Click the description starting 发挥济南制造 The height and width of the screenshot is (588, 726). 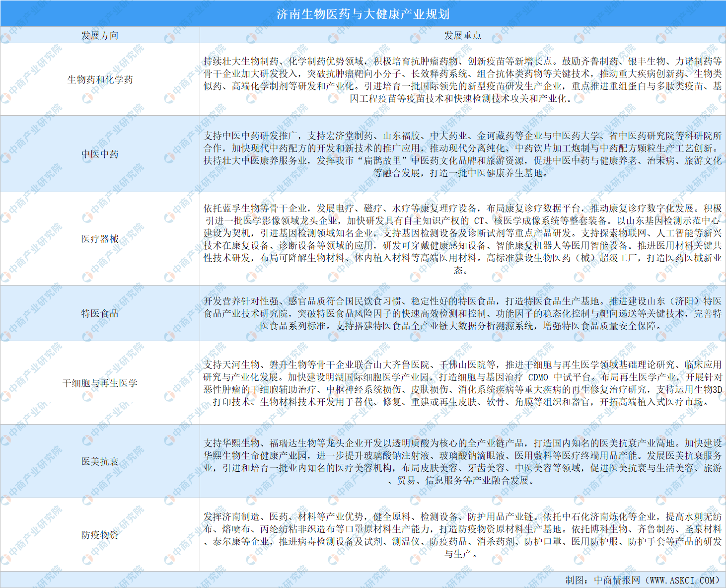(462, 535)
